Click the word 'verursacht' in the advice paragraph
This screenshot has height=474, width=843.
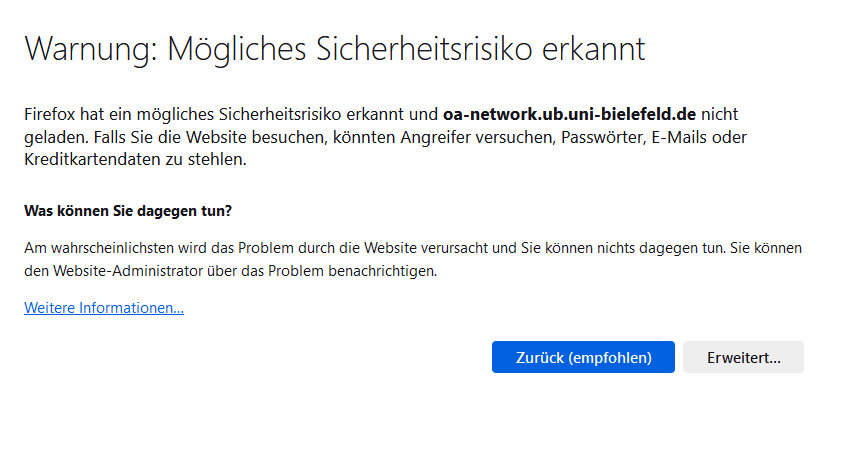(454, 248)
